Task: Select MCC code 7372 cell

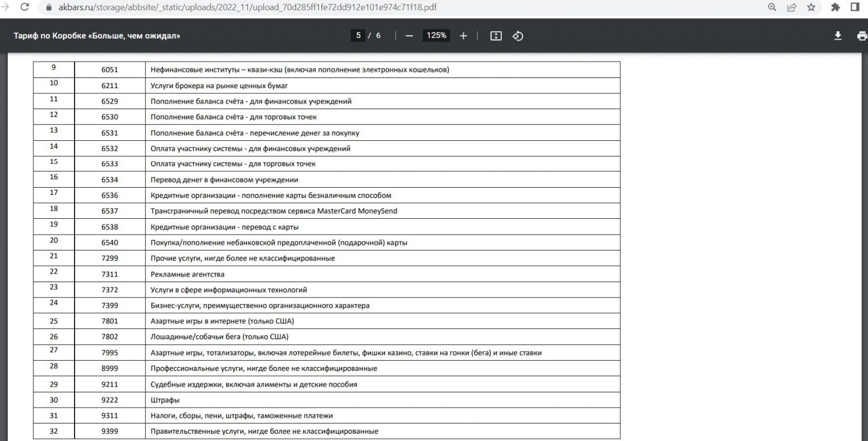Action: [110, 290]
